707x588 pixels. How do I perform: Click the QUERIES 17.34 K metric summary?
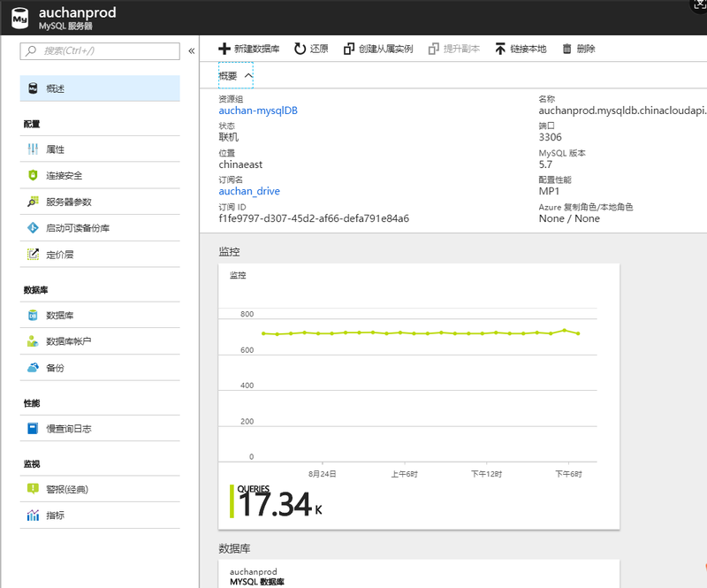(276, 502)
